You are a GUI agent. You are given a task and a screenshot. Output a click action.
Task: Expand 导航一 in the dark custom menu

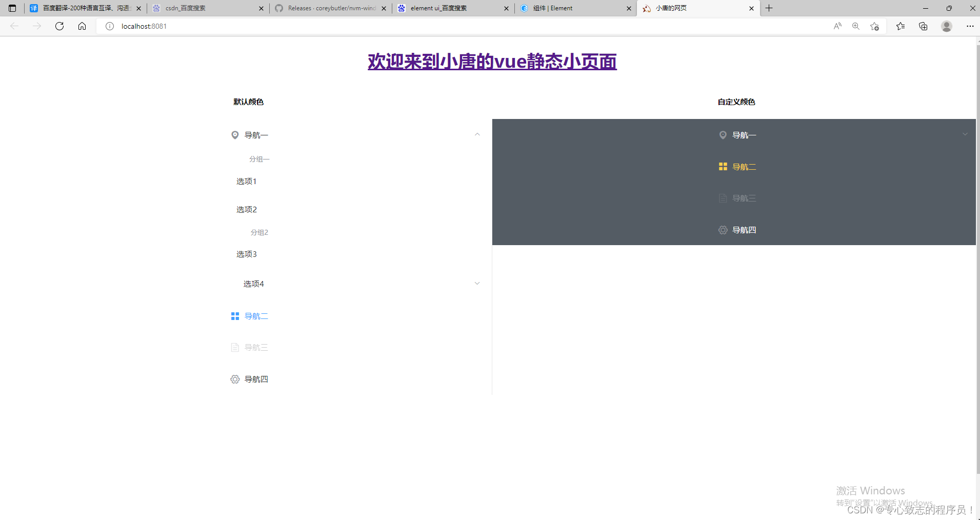tap(965, 135)
